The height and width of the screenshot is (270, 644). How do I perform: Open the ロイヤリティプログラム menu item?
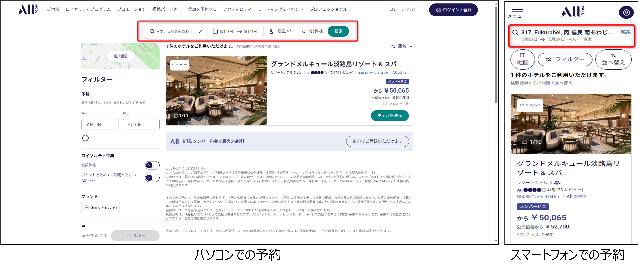coord(88,9)
